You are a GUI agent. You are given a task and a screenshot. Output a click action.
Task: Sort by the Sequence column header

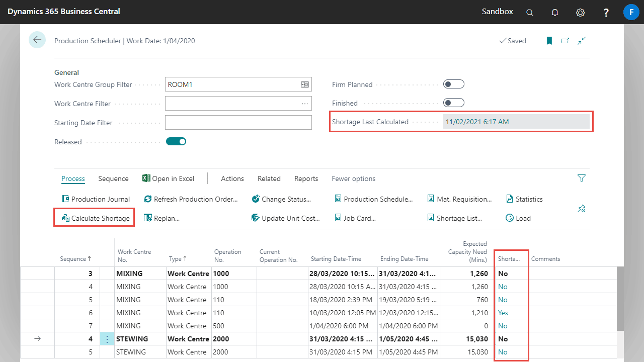(75, 259)
